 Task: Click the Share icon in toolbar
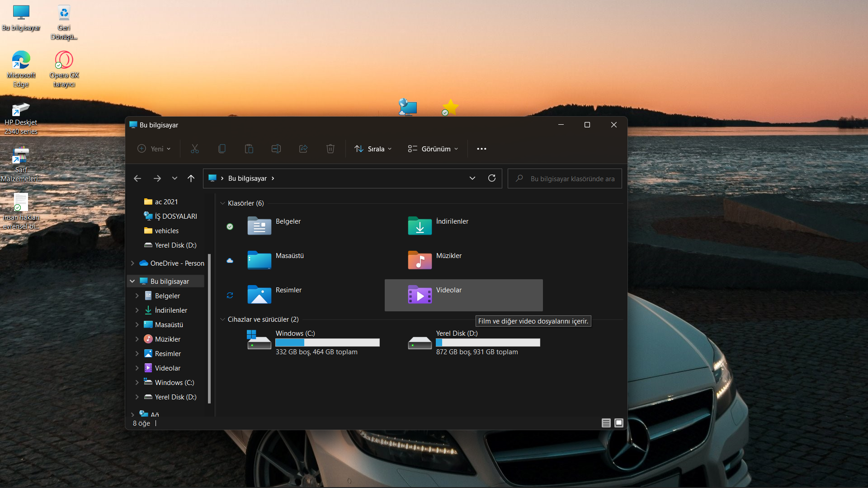tap(303, 149)
